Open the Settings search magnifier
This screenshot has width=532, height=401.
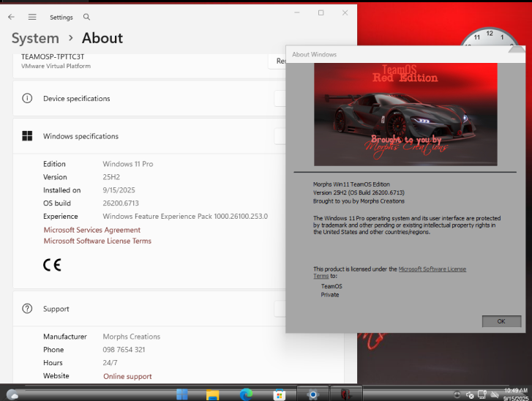pos(86,17)
